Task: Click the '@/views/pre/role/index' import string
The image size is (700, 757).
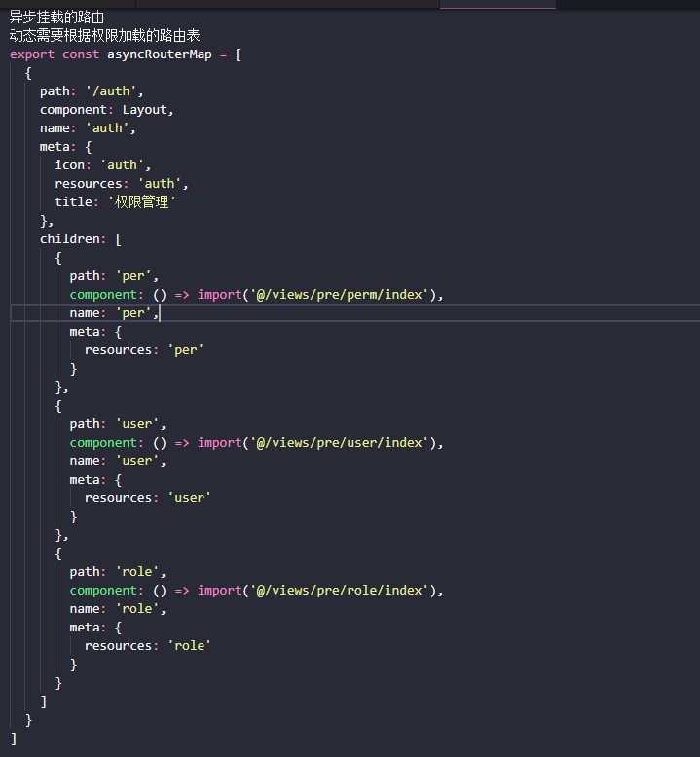Action: 340,590
